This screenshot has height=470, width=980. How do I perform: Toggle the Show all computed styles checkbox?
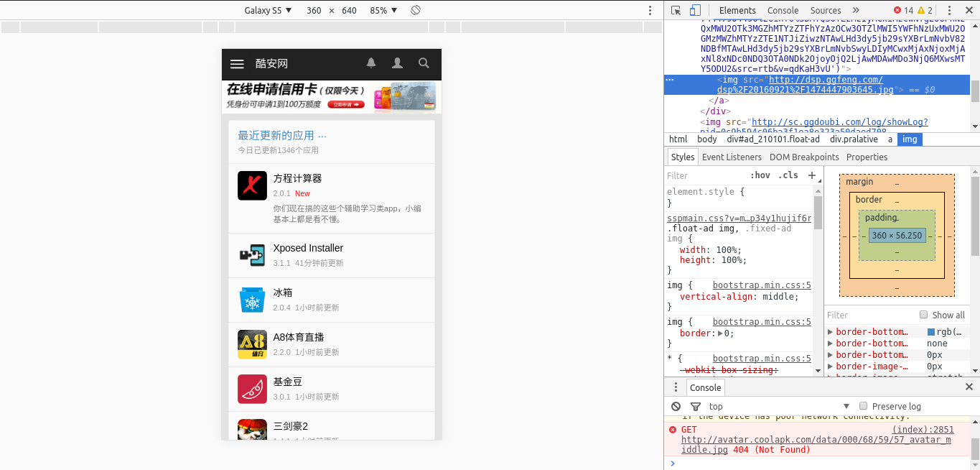tap(924, 315)
